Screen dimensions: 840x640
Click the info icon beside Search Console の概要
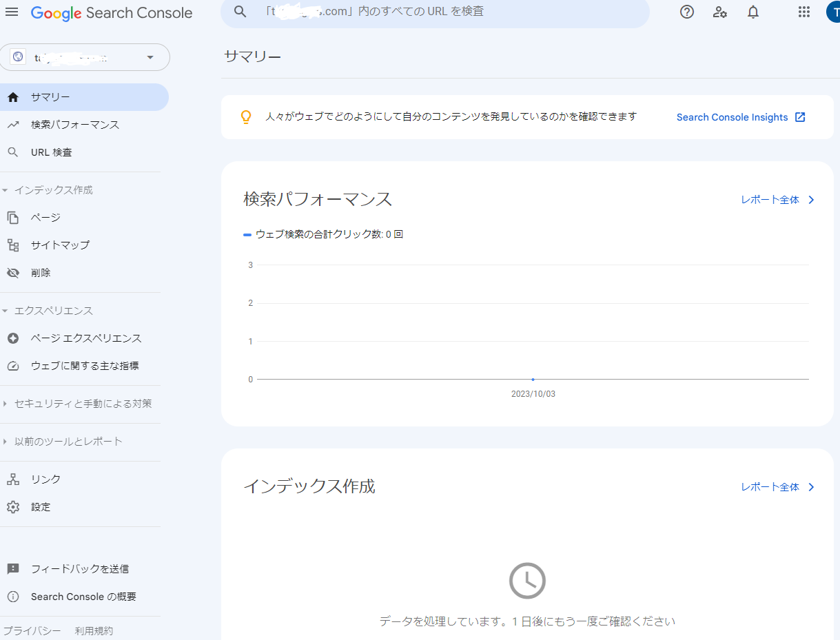(13, 597)
